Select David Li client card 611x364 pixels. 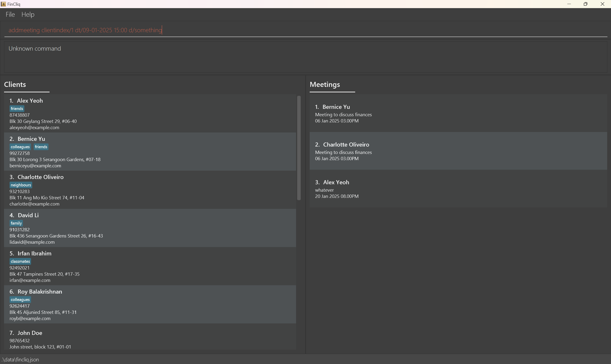pos(150,228)
